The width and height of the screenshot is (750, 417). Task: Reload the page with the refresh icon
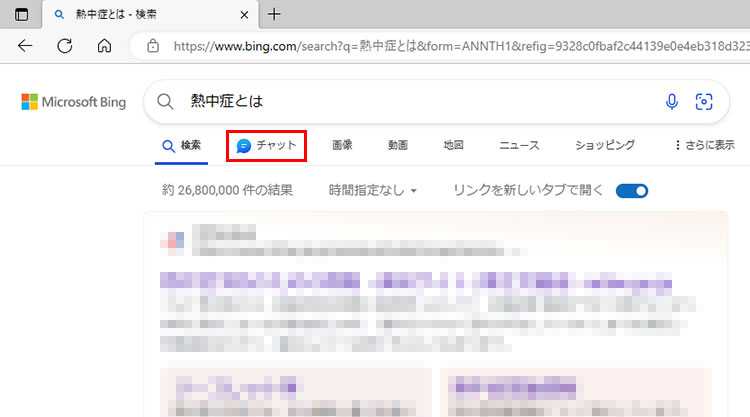pos(65,46)
